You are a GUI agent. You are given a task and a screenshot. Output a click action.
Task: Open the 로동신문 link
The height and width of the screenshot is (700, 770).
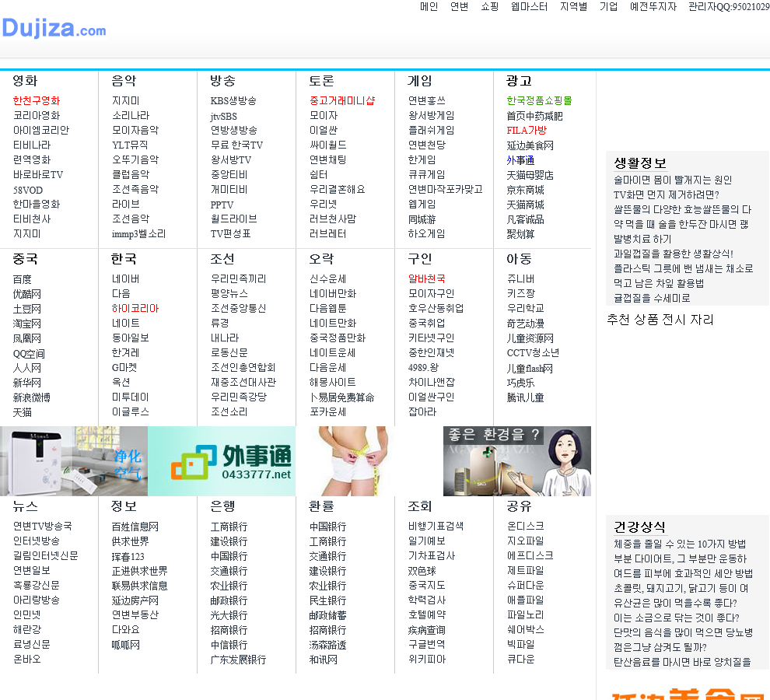click(229, 352)
